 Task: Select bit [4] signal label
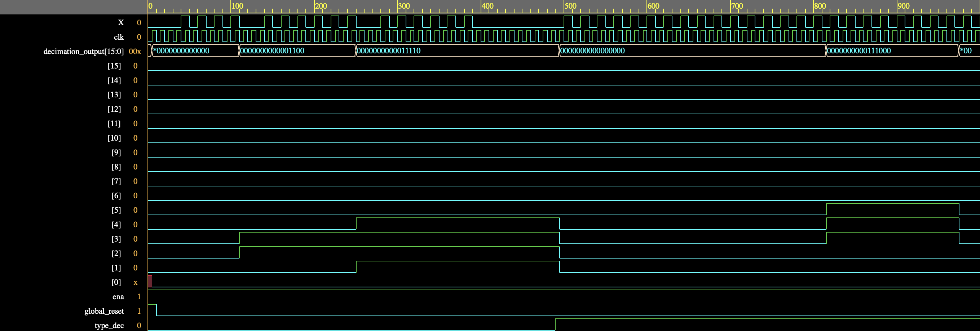(x=116, y=225)
